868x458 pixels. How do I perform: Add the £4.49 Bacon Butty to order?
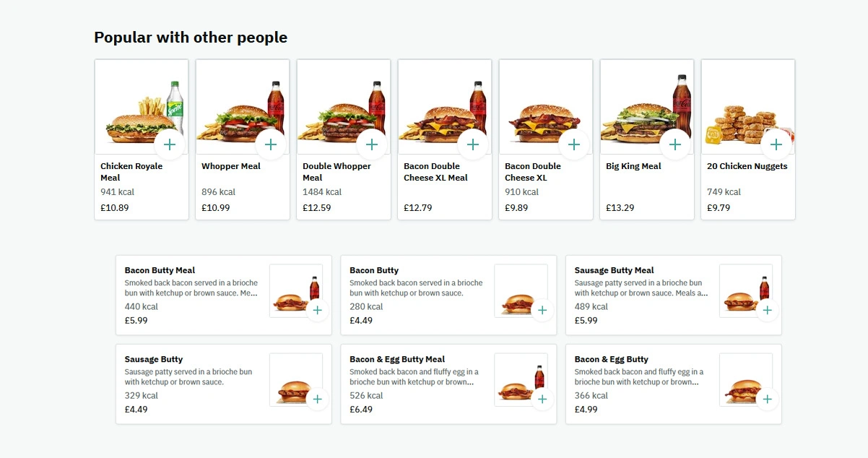(x=542, y=311)
